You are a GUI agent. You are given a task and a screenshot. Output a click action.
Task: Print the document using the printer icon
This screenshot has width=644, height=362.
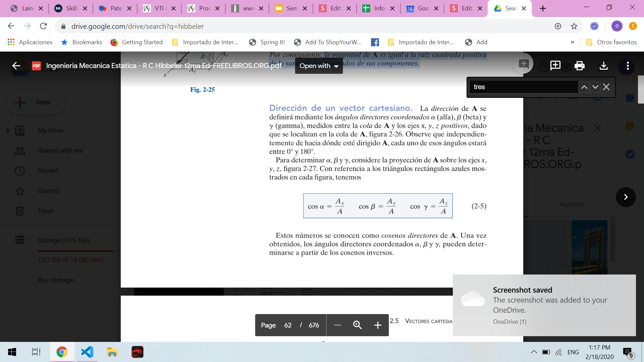(579, 66)
